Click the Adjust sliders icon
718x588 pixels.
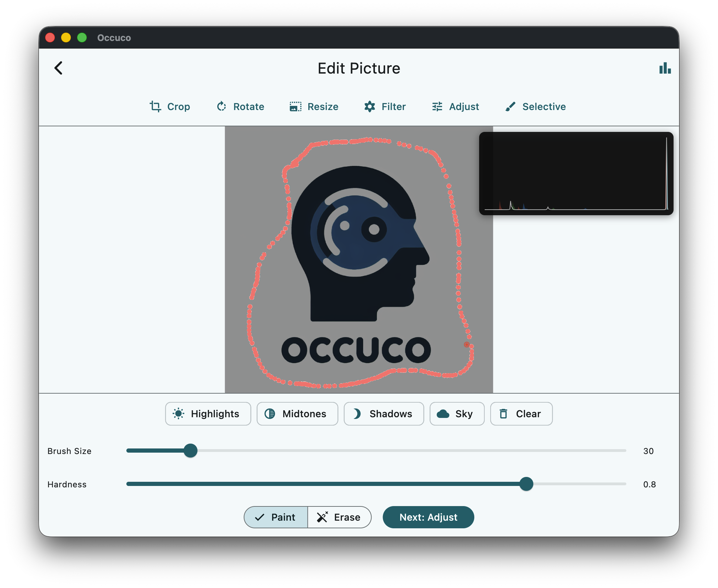click(x=437, y=107)
